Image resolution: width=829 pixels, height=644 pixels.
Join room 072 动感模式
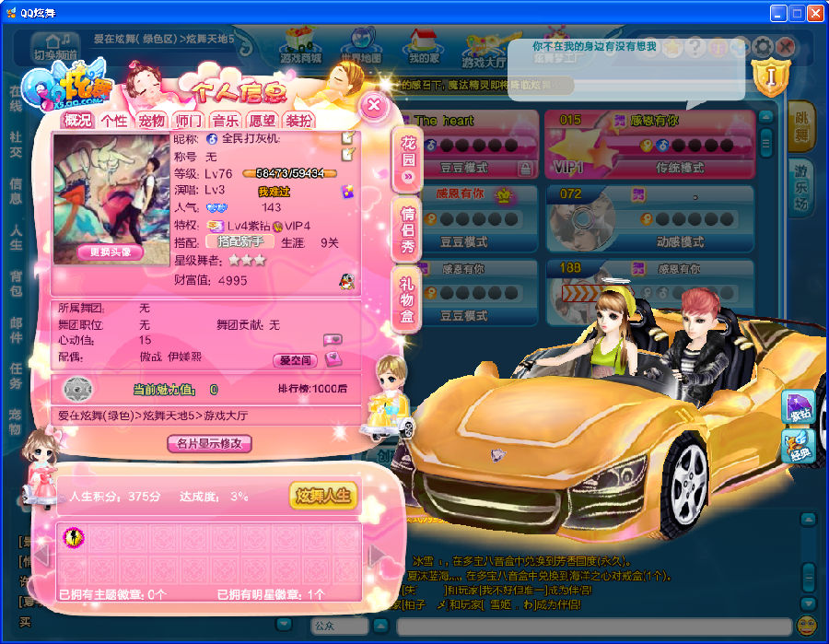pos(649,218)
